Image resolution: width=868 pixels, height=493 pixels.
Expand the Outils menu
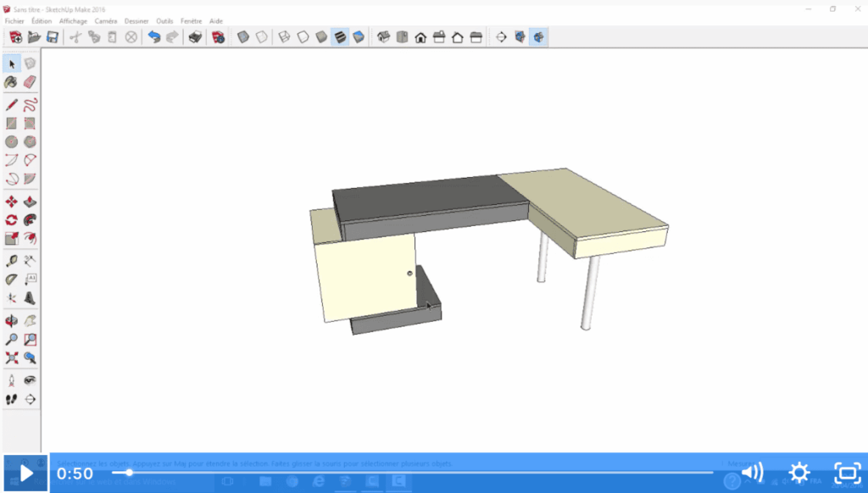coord(164,20)
